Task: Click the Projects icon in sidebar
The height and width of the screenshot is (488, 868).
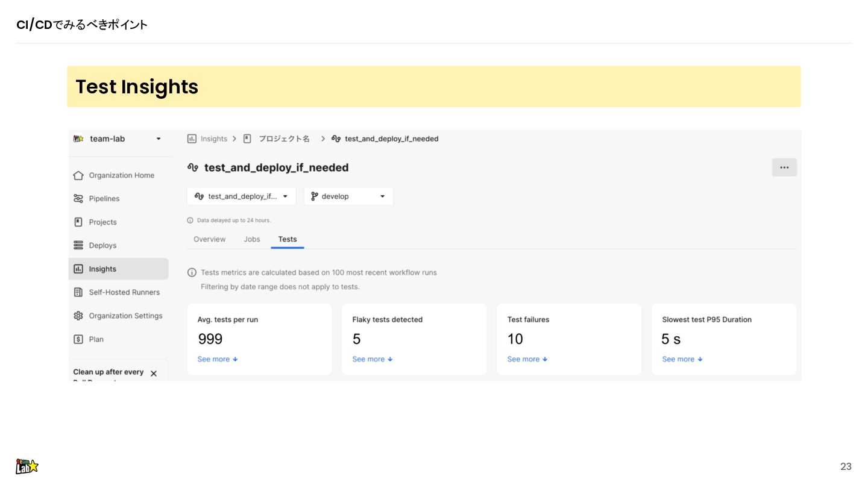Action: tap(78, 222)
